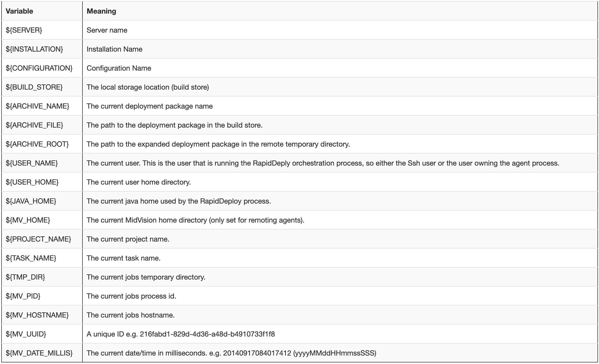Image resolution: width=599 pixels, height=364 pixels.
Task: Select the ${USER_NAME} variable cell
Action: coord(42,163)
